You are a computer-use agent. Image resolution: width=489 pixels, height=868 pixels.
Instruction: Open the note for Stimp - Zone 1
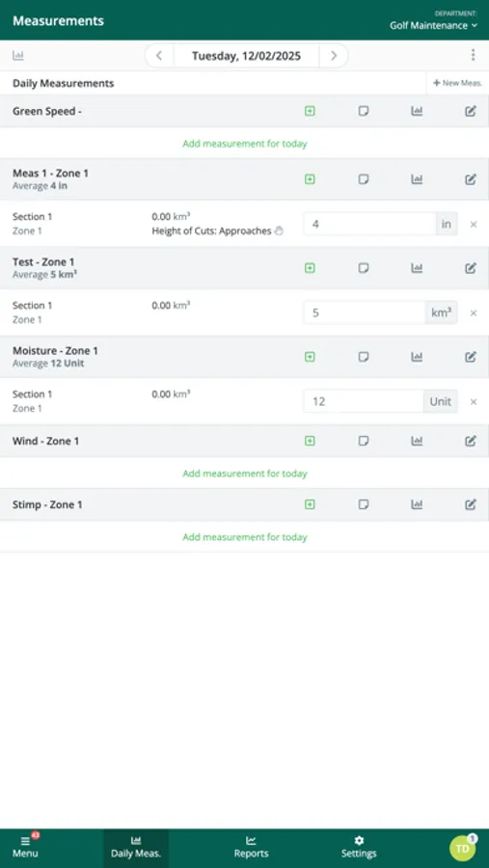coord(364,504)
